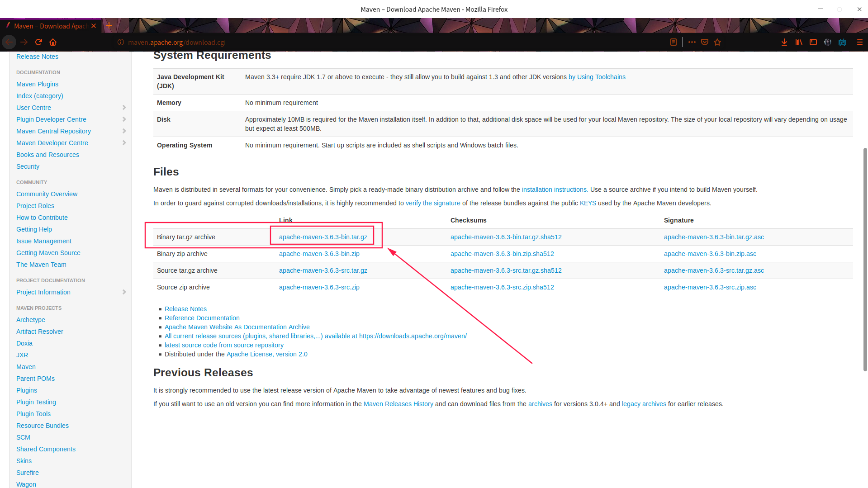Open Shared Components sidebar link

46,449
